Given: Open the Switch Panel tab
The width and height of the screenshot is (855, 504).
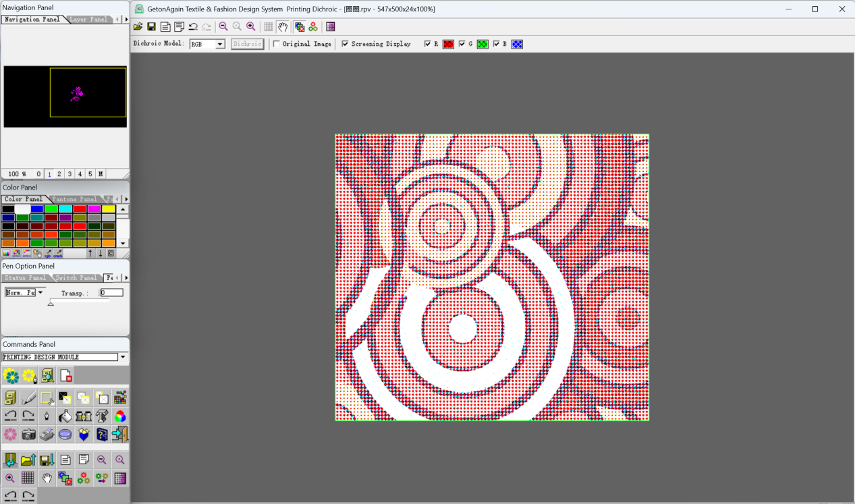Looking at the screenshot, I should point(76,278).
